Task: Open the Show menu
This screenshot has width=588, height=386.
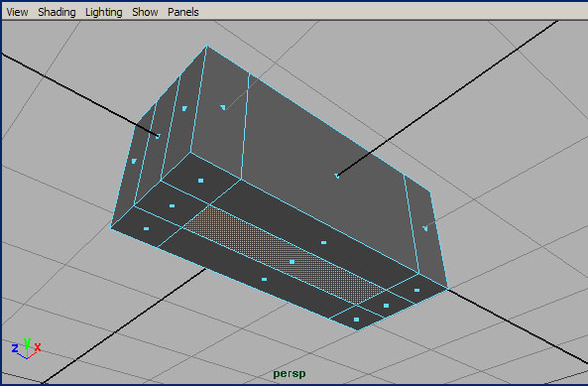Action: pyautogui.click(x=145, y=12)
